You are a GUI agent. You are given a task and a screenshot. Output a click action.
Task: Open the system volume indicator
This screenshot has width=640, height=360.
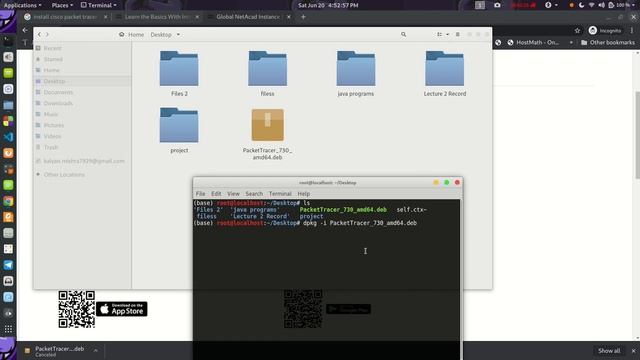(x=601, y=5)
